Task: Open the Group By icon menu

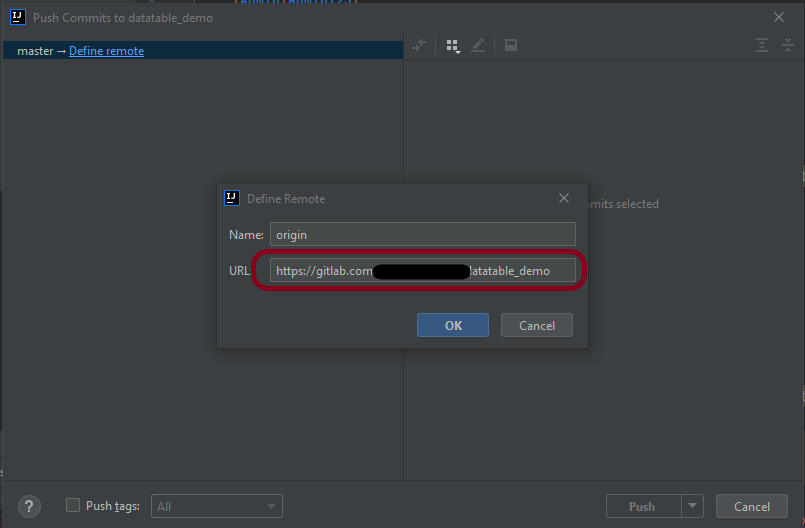Action: (453, 45)
